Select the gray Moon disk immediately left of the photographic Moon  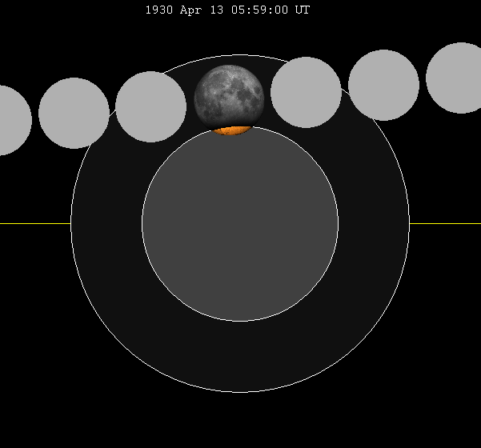tap(151, 106)
